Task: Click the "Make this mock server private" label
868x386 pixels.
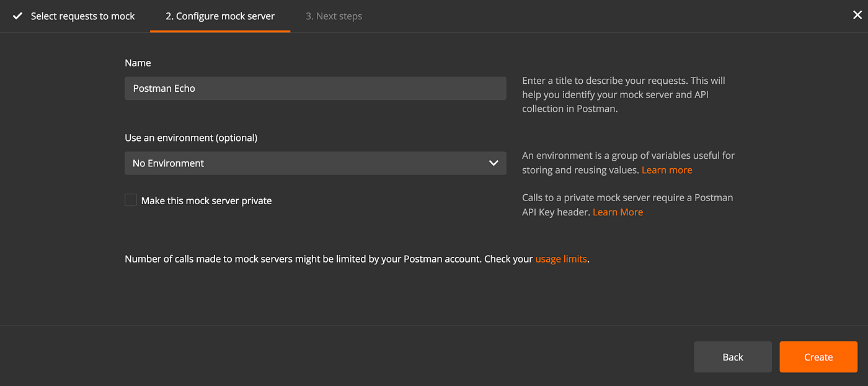Action: coord(206,200)
